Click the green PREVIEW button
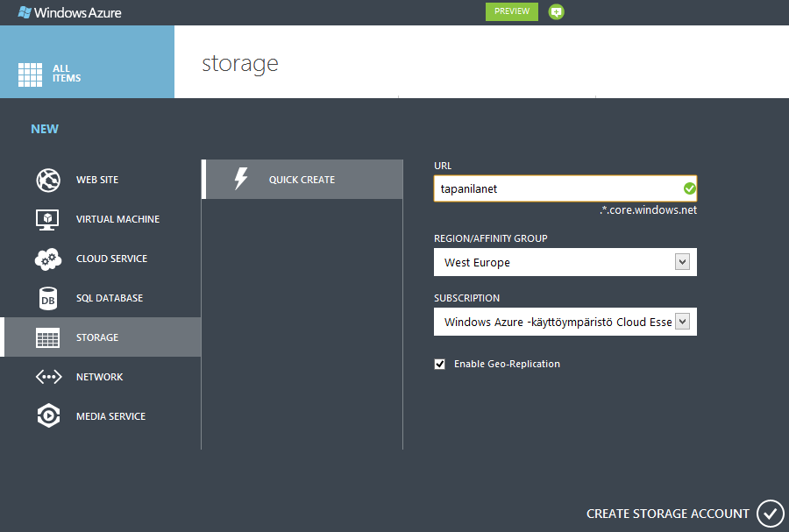789x532 pixels. click(x=512, y=11)
